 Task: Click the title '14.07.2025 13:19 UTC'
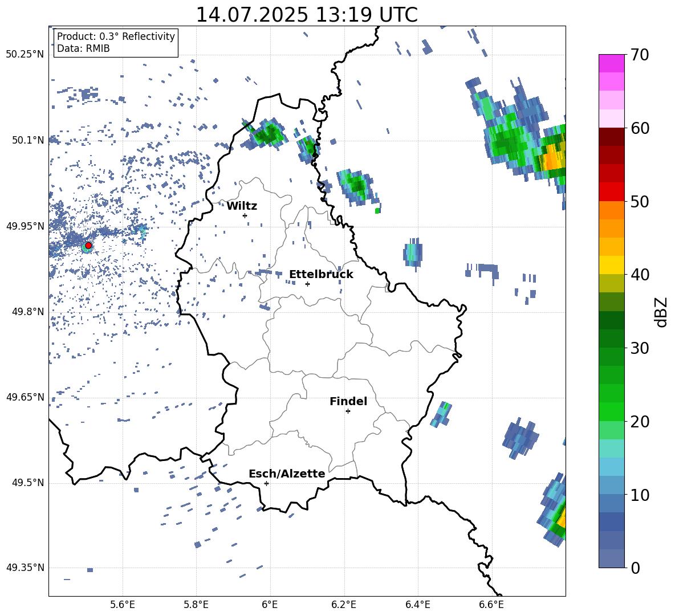point(307,15)
